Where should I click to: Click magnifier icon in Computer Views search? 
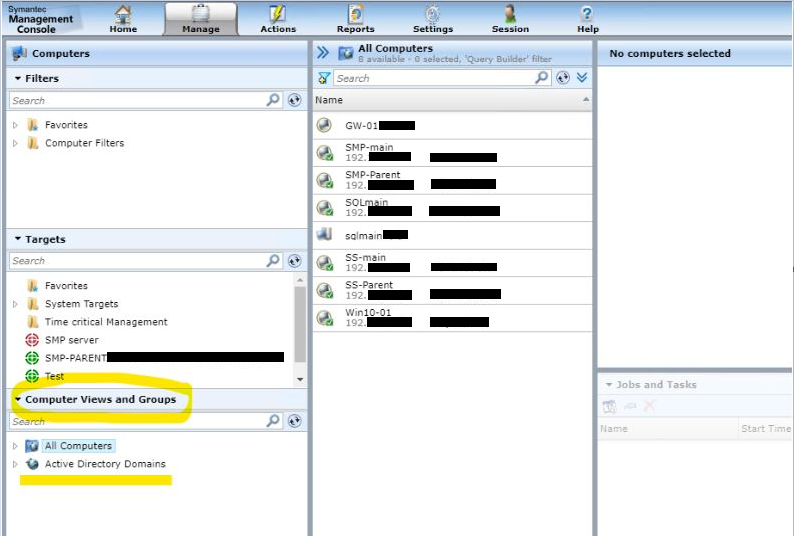(273, 420)
